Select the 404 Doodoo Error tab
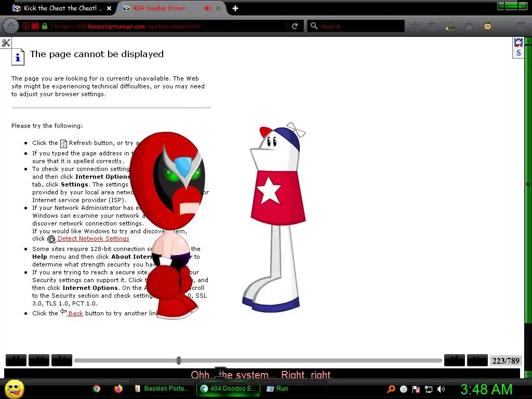This screenshot has height=399, width=532. (x=158, y=8)
